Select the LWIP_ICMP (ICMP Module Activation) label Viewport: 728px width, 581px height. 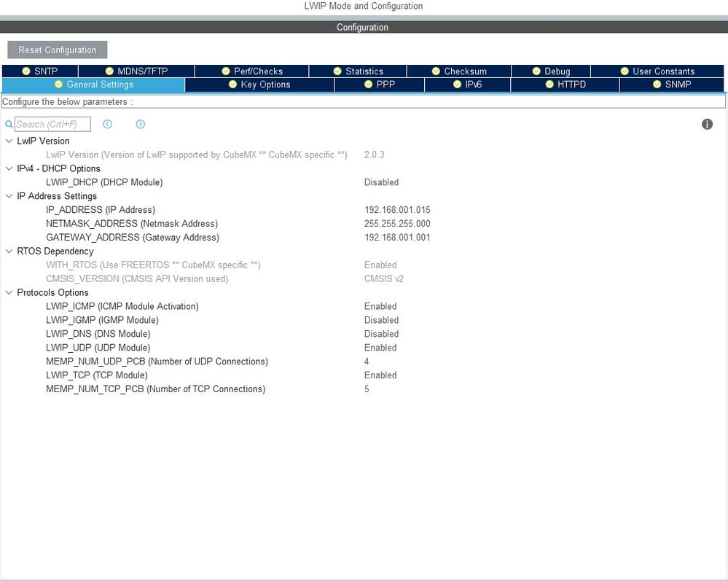(x=122, y=306)
